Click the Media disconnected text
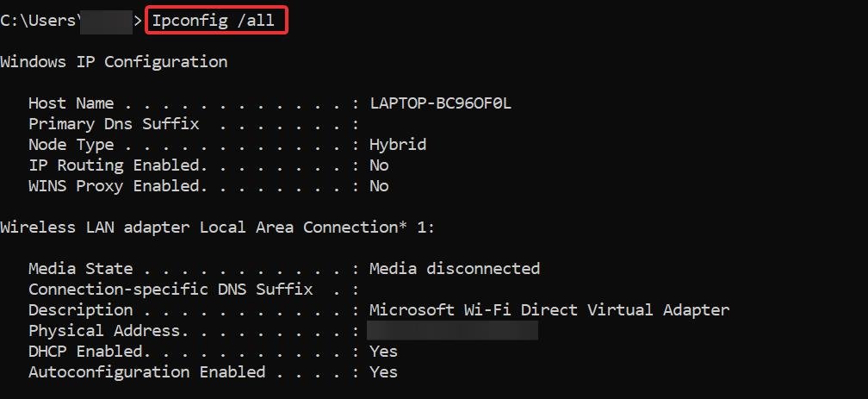This screenshot has height=399, width=868. click(455, 269)
